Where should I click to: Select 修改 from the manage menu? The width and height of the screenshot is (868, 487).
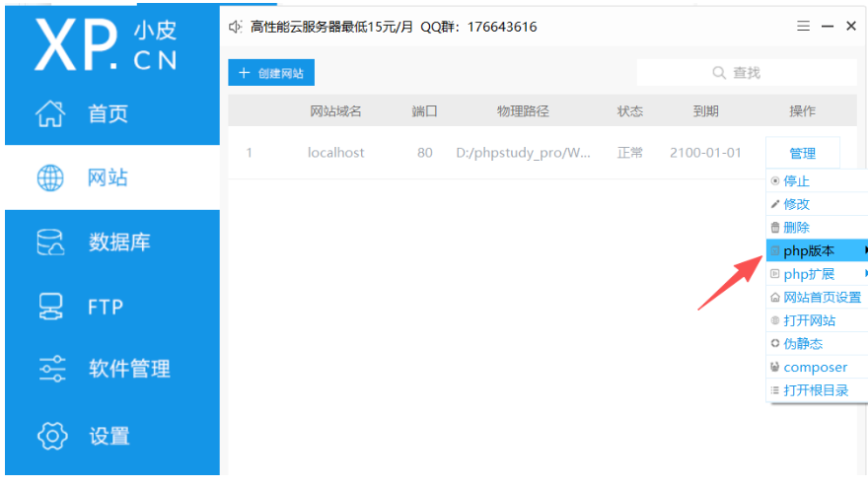(x=817, y=204)
